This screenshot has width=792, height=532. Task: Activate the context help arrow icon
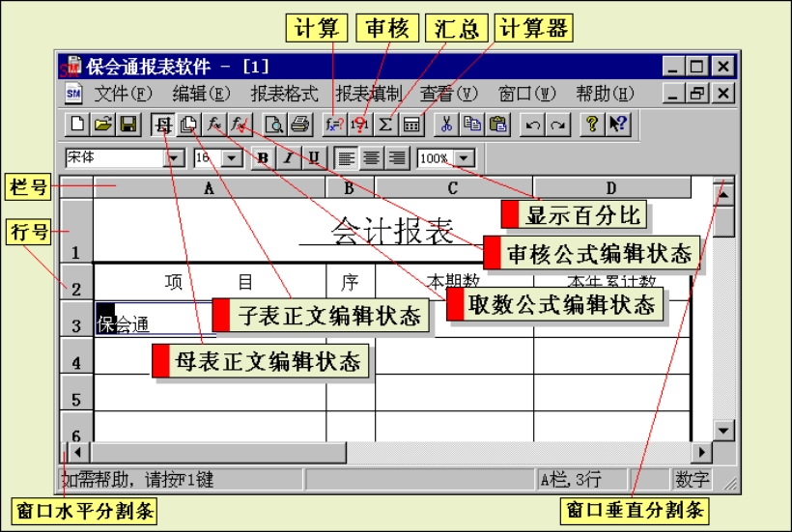(x=617, y=125)
